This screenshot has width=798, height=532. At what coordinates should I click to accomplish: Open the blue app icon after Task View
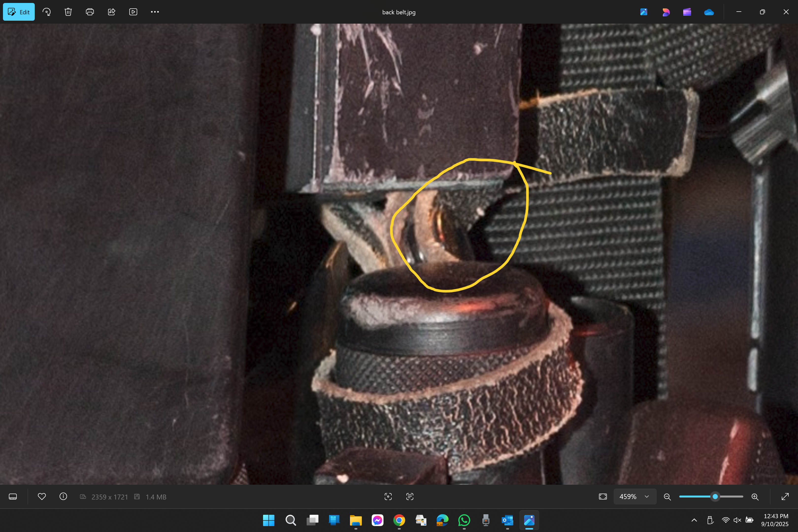(334, 520)
